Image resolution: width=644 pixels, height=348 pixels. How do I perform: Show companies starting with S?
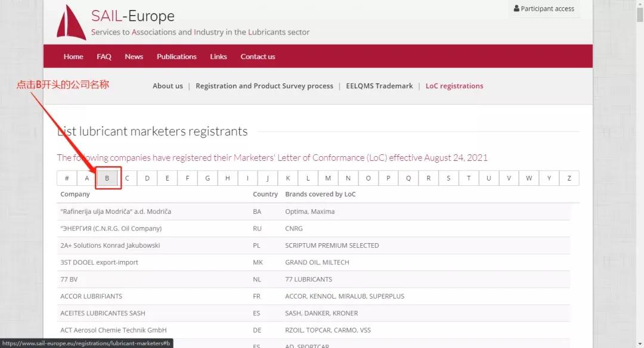click(448, 178)
